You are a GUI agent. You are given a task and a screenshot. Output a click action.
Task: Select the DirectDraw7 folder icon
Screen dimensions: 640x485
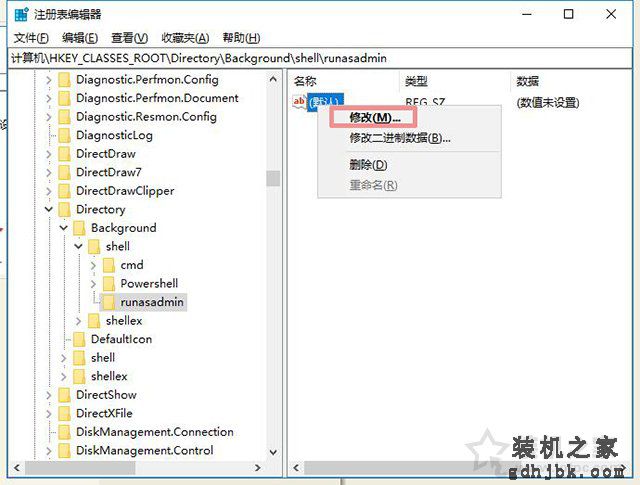pyautogui.click(x=64, y=172)
